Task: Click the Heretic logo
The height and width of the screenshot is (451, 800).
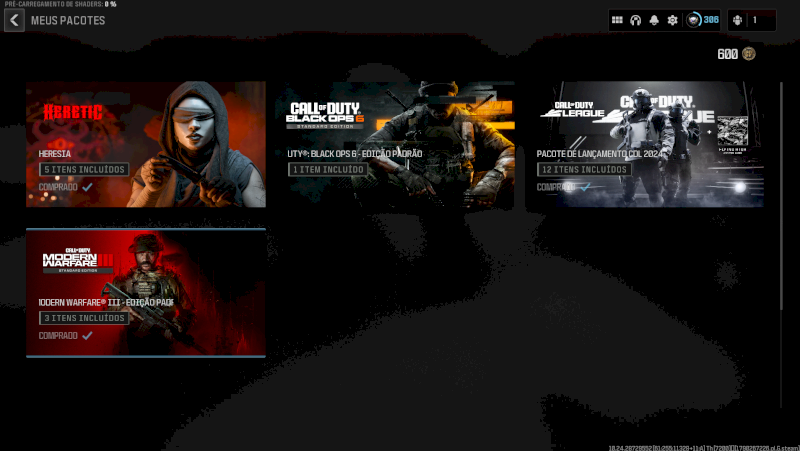Action: click(73, 112)
